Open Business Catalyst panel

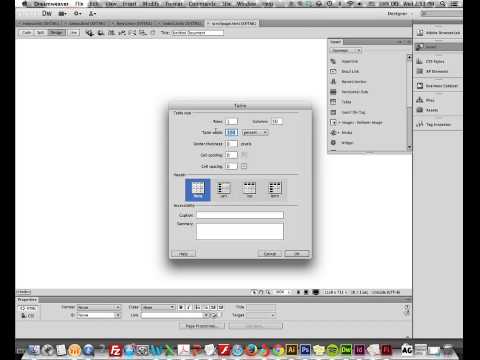point(437,86)
